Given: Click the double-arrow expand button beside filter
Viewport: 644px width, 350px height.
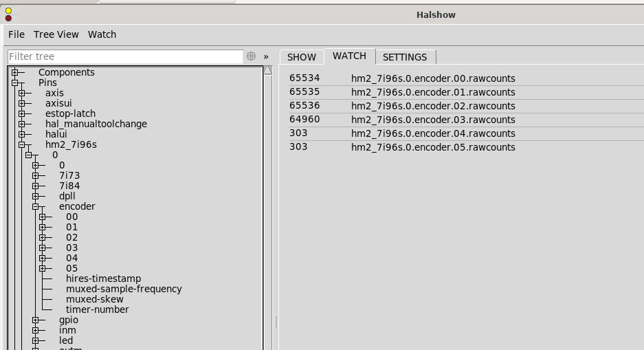Looking at the screenshot, I should pyautogui.click(x=266, y=56).
